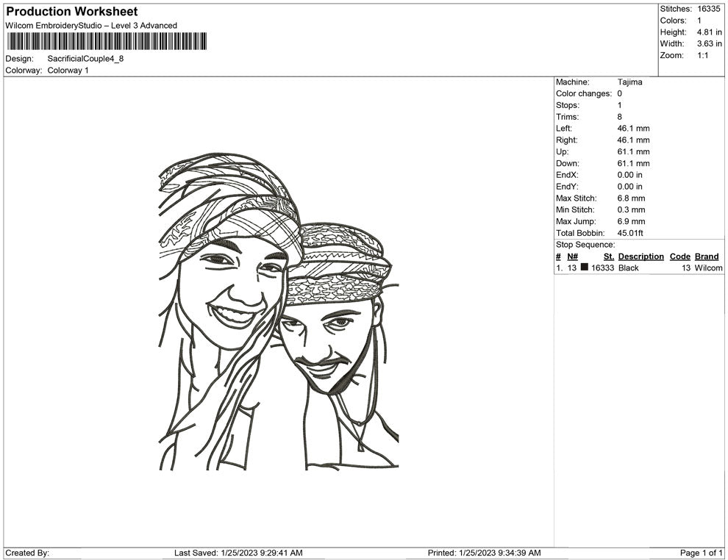The height and width of the screenshot is (560, 728).
Task: Select the Colors value '1'
Action: (x=699, y=21)
